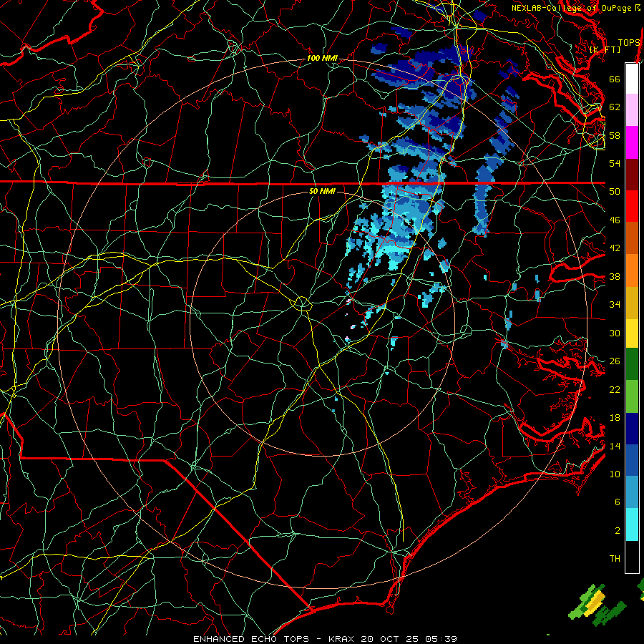644x644 pixels.
Task: Click the legend value 58
Action: point(615,135)
